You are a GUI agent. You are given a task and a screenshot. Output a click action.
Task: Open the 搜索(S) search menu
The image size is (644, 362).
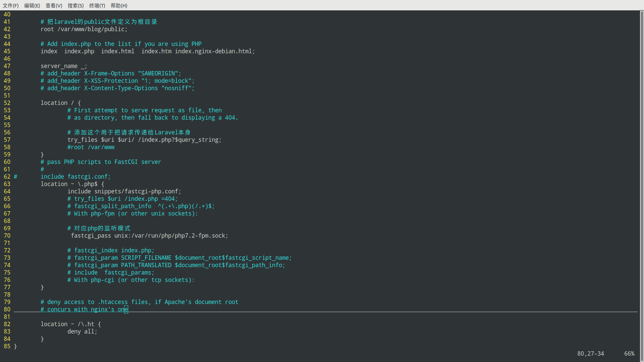(74, 5)
